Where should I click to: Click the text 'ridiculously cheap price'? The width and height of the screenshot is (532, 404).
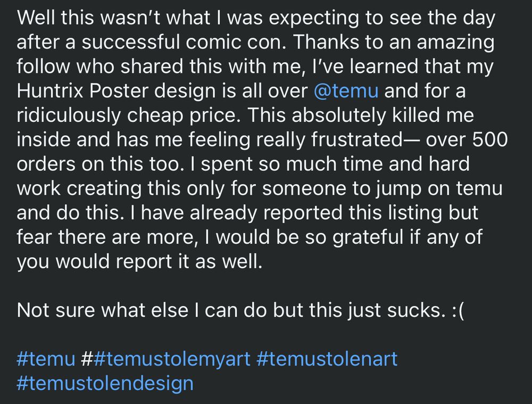point(127,116)
